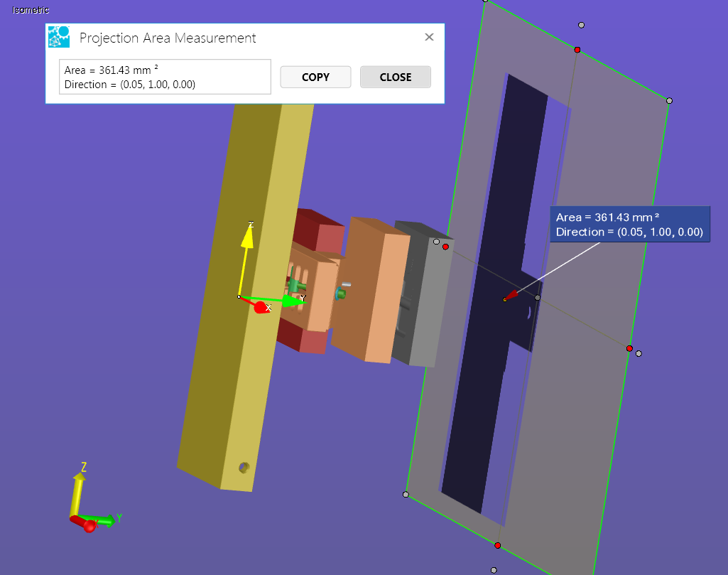Click the Z arrow of the corner orientation triad
728x575 pixels.
(80, 476)
